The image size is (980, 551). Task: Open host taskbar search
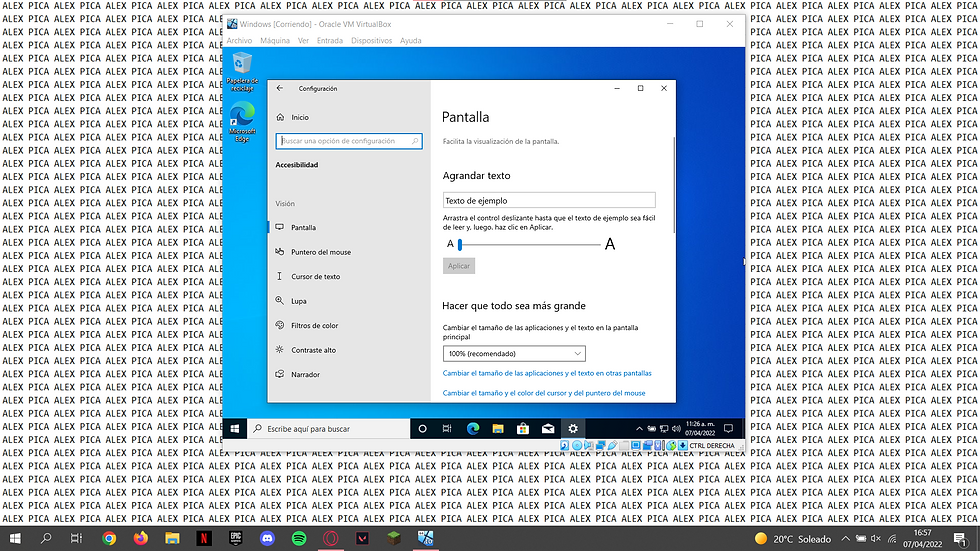(x=46, y=539)
